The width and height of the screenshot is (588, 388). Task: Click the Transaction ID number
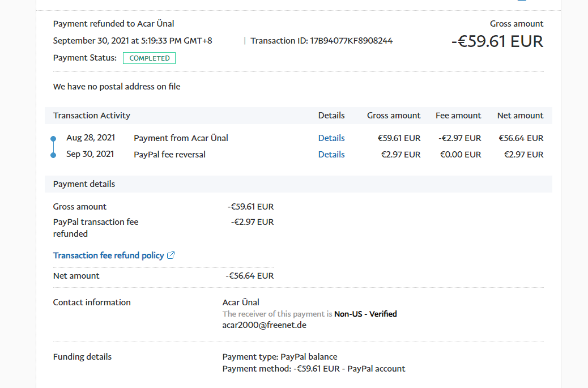[x=351, y=41]
